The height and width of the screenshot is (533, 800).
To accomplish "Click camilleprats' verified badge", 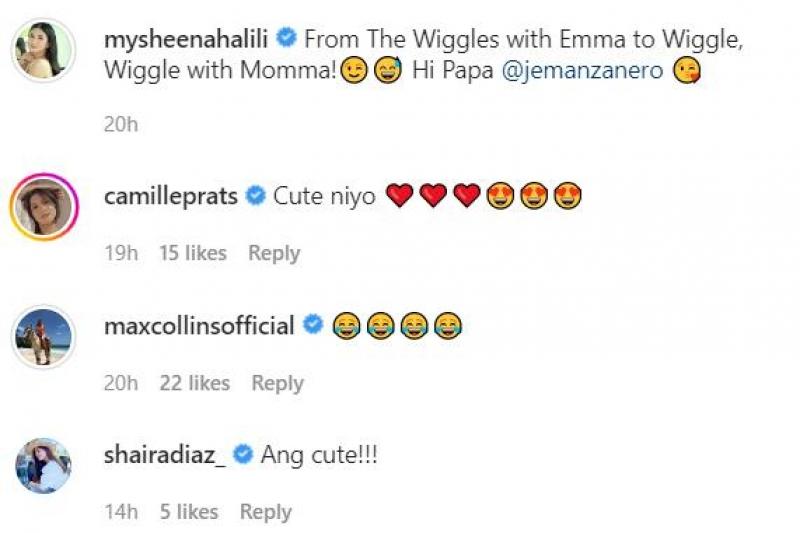I will click(x=255, y=196).
